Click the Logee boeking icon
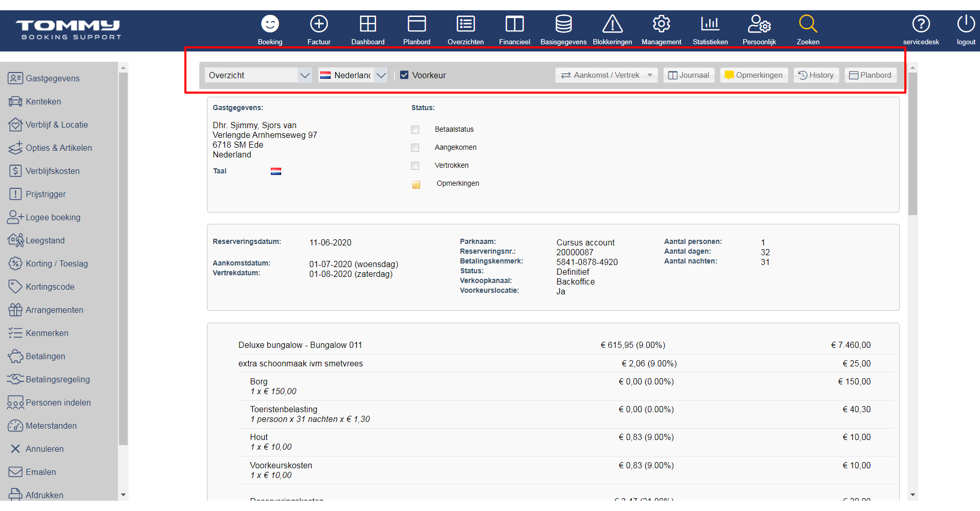 [x=15, y=217]
